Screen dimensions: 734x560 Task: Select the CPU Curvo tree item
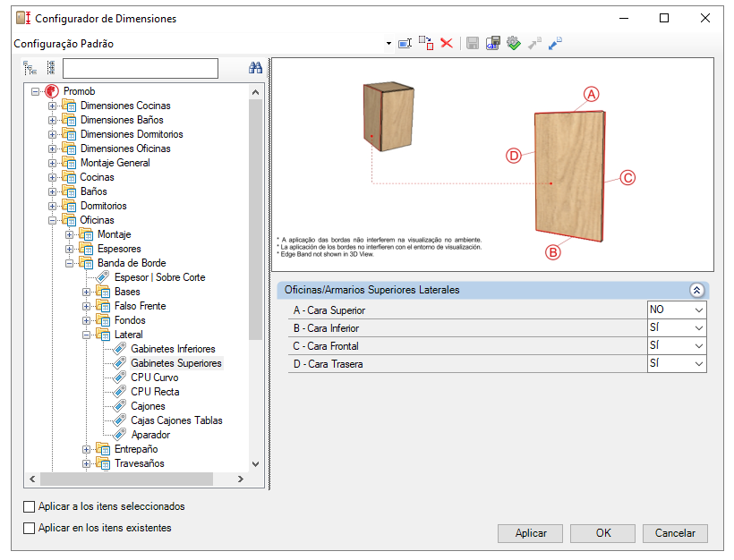(x=155, y=378)
